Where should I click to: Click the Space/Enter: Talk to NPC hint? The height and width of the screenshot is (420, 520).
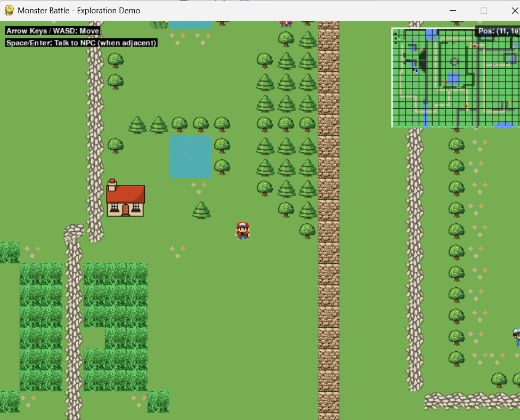[81, 43]
